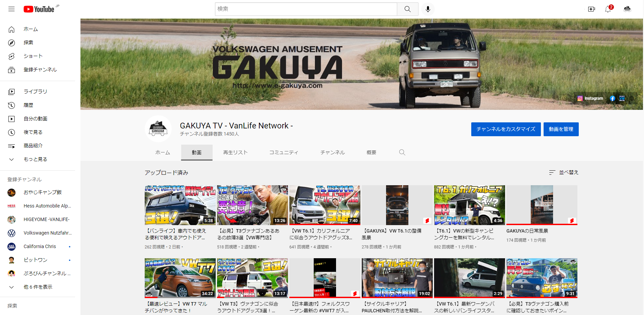Click the チャンネルをカスタマイズ button

tap(505, 129)
